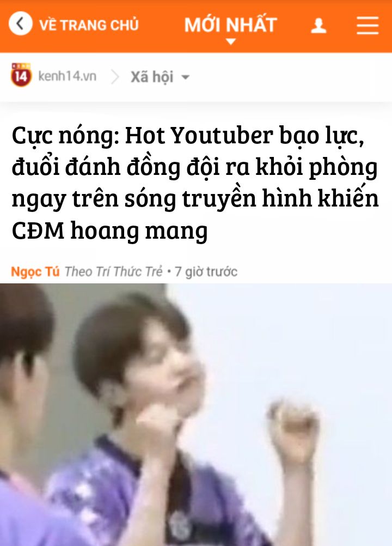Screen dimensions: 392x546
Task: Open the Cực nóng Hot Youtuber headline
Action: [195, 183]
